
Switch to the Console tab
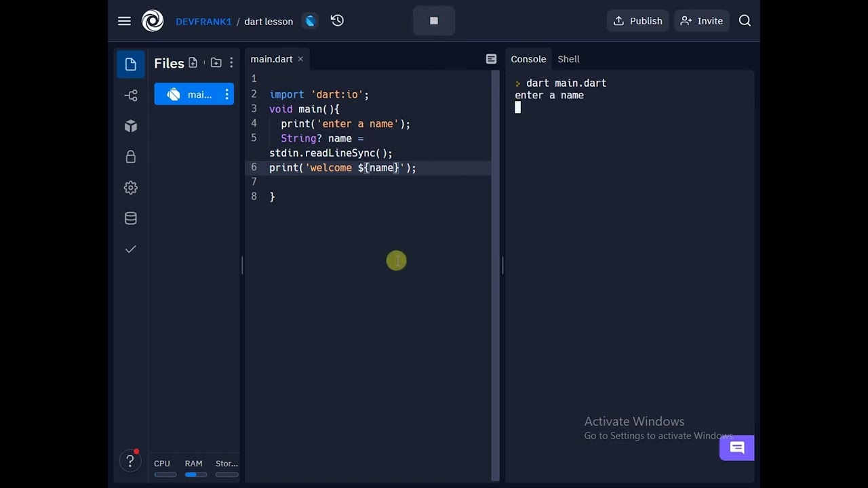[x=528, y=59]
